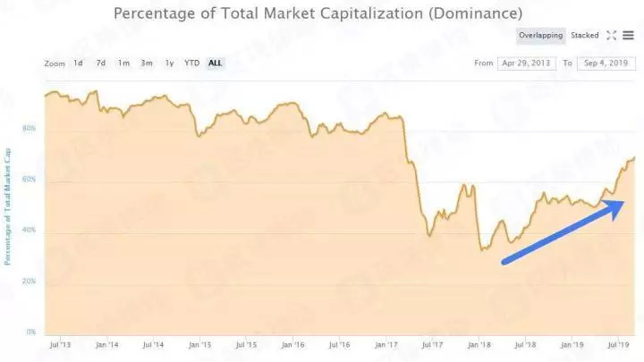Image resolution: width=644 pixels, height=362 pixels.
Task: Set zoom range to 7d
Action: pyautogui.click(x=101, y=63)
